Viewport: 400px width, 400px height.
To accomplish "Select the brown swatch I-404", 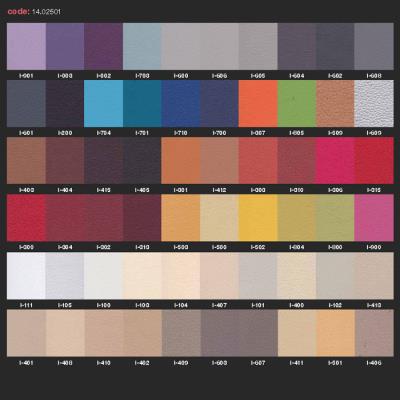I will pyautogui.click(x=65, y=161).
